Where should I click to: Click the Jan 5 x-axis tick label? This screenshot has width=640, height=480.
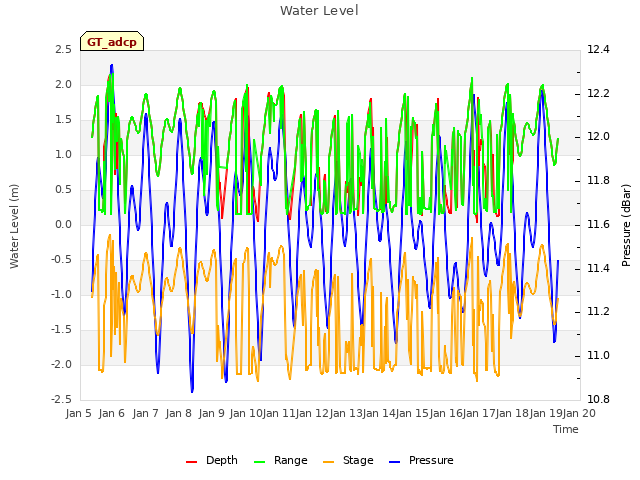[79, 413]
